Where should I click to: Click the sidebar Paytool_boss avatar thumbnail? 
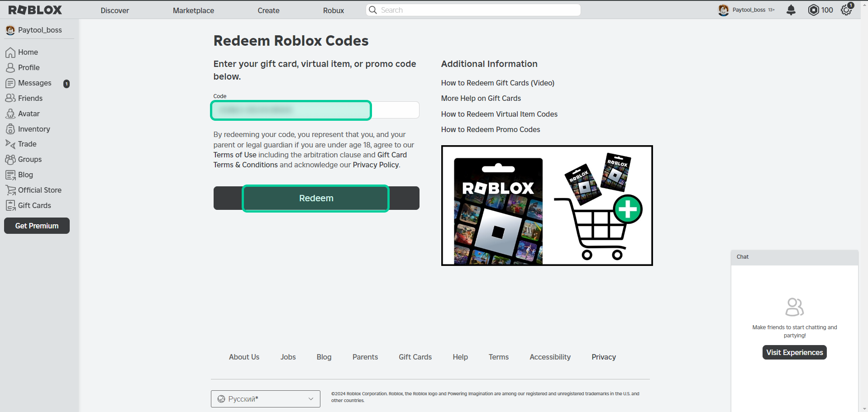(x=10, y=30)
